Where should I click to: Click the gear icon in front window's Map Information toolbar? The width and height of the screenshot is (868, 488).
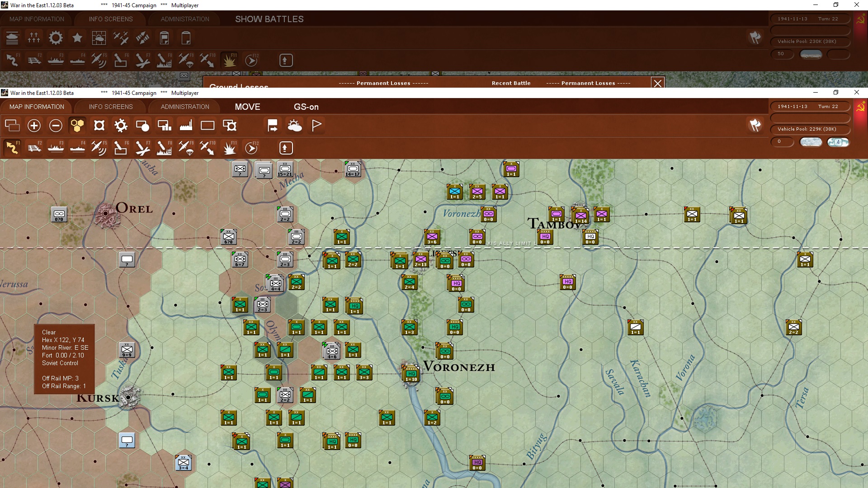click(121, 126)
